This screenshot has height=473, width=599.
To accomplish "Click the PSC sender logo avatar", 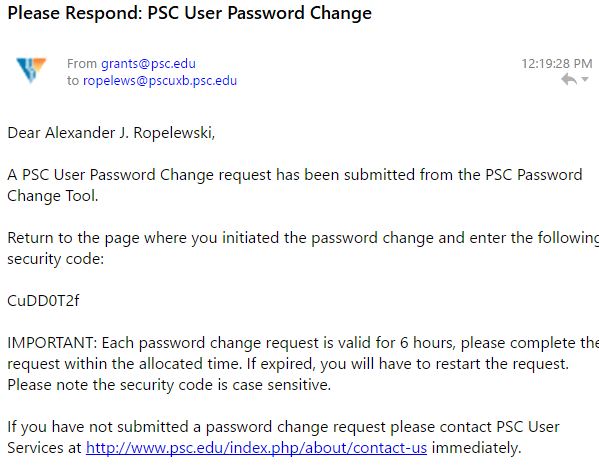I will (31, 70).
